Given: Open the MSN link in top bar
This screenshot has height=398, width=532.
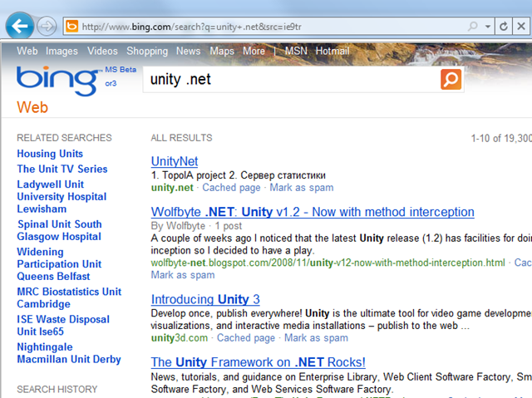Looking at the screenshot, I should [296, 51].
